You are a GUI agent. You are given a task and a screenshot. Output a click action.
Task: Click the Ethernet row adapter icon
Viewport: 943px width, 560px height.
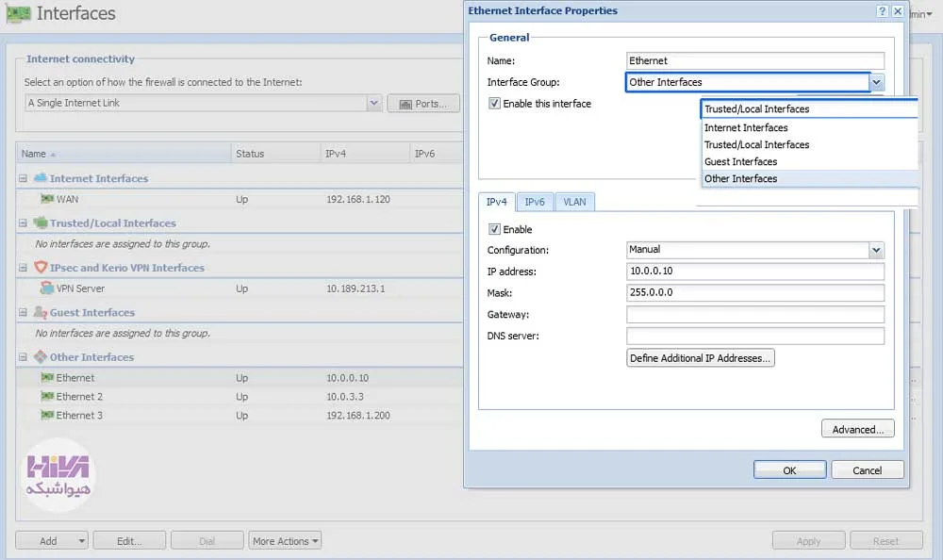pos(47,377)
